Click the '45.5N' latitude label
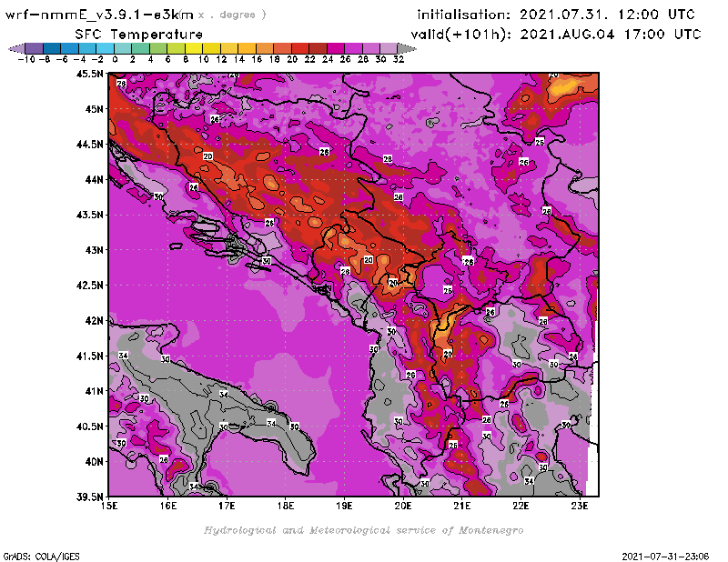Viewport: 728px width, 562px height. [x=89, y=74]
